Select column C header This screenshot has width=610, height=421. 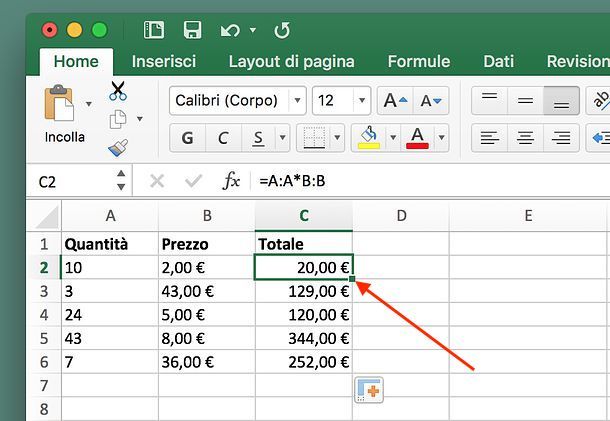coord(304,216)
